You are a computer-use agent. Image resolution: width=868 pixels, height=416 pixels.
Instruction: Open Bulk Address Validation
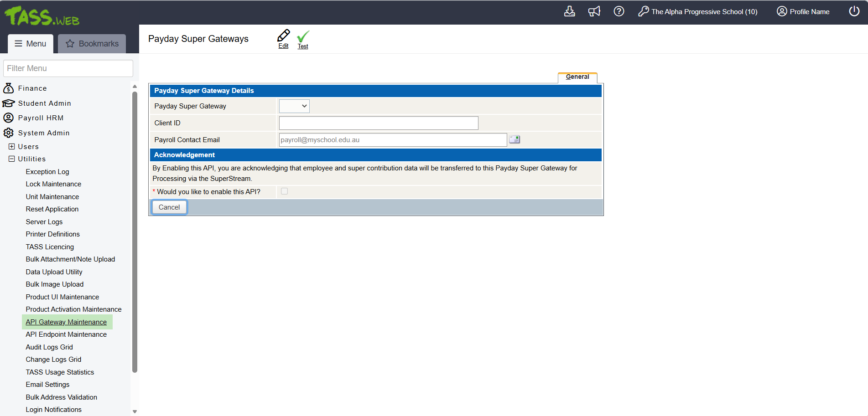point(62,397)
